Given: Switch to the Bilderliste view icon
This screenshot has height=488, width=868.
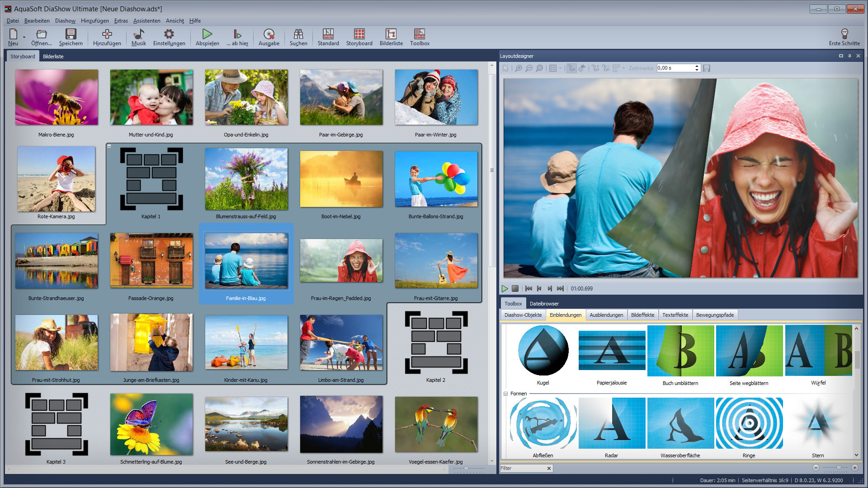Looking at the screenshot, I should click(391, 34).
